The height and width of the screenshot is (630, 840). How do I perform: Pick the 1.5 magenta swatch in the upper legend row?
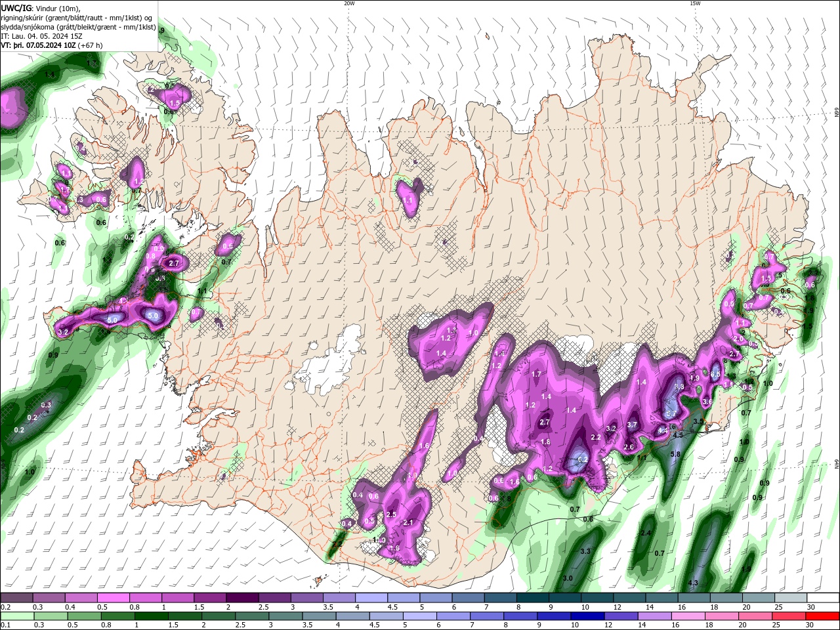click(x=210, y=597)
